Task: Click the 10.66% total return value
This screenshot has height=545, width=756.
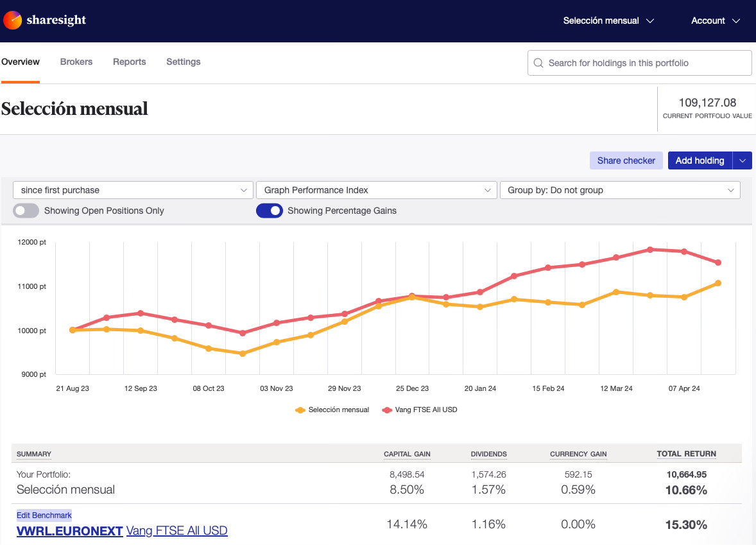Action: 686,490
